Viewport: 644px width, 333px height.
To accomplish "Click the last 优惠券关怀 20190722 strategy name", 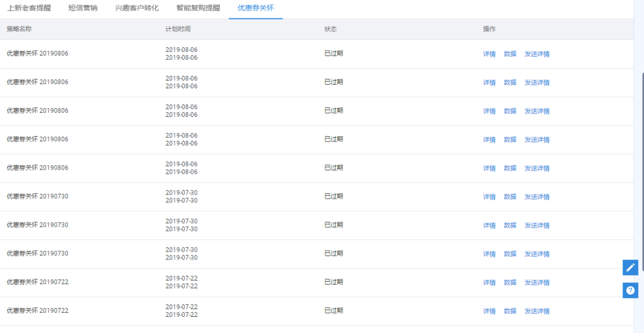I will 38,310.
